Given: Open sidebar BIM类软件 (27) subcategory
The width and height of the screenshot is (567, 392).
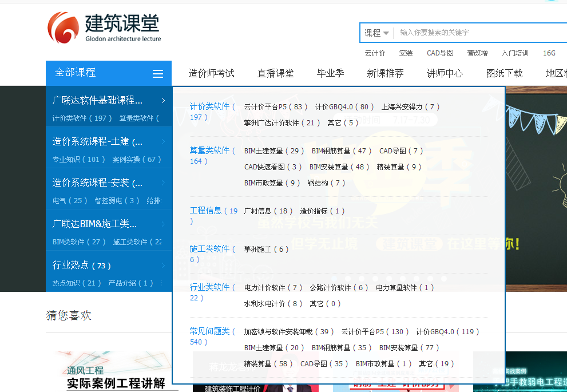Looking at the screenshot, I should (x=79, y=242).
